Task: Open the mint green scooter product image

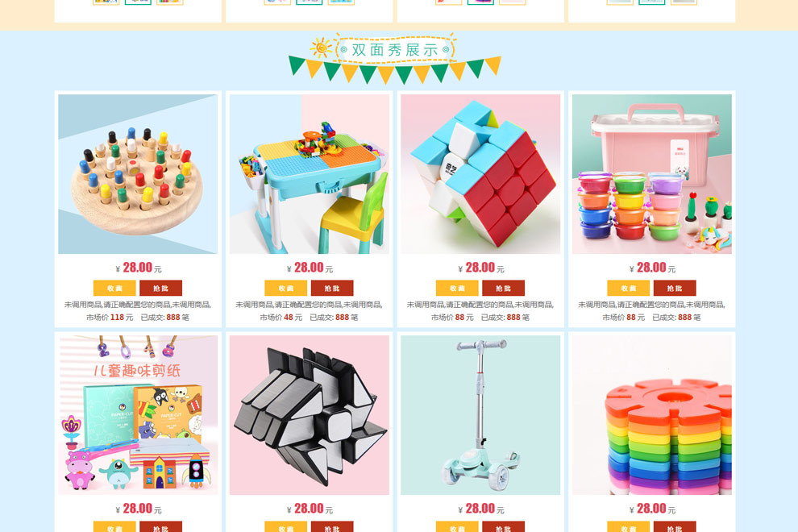Action: click(x=480, y=415)
